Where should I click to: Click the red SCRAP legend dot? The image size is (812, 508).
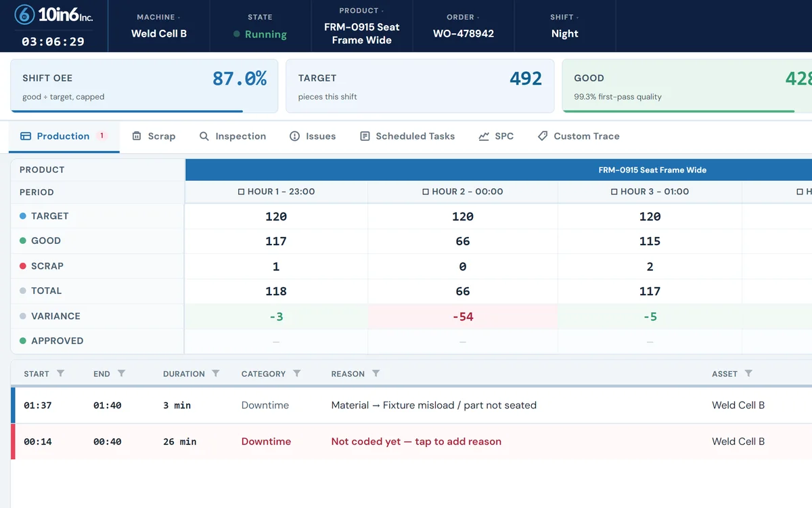[x=23, y=266]
